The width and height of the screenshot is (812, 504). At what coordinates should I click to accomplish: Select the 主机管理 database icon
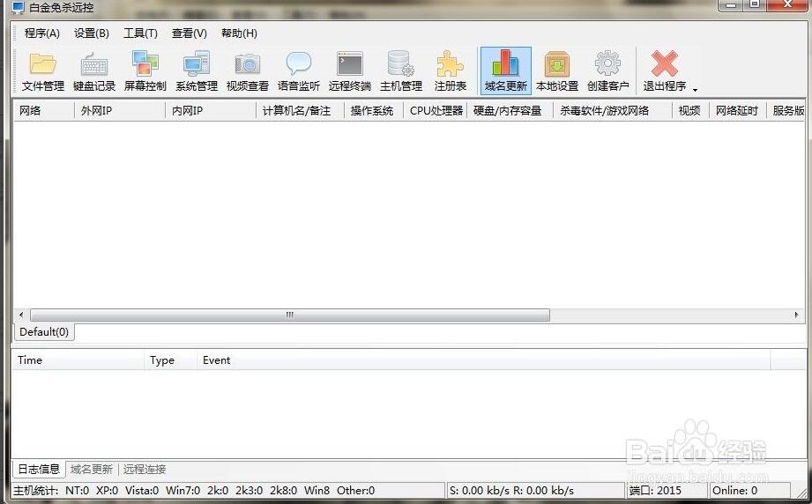400,71
